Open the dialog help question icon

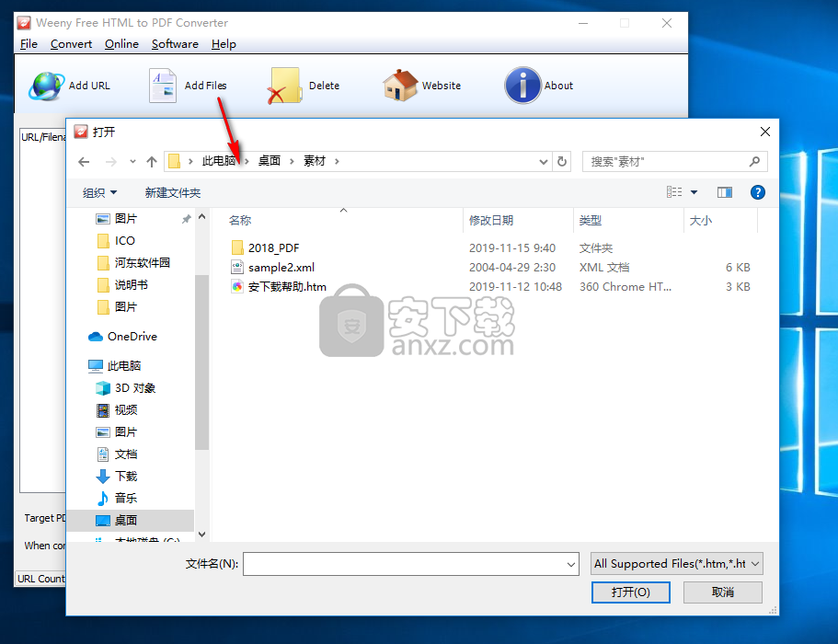(757, 192)
